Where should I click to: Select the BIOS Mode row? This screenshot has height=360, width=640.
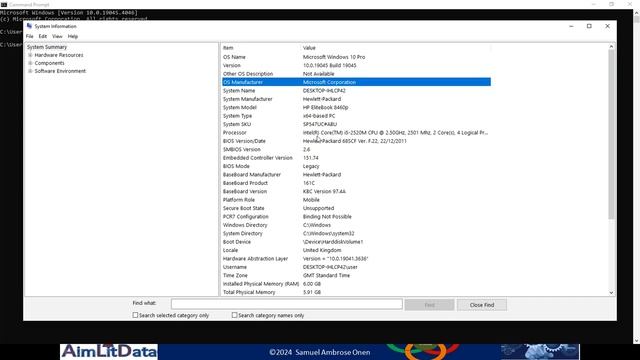(x=356, y=166)
